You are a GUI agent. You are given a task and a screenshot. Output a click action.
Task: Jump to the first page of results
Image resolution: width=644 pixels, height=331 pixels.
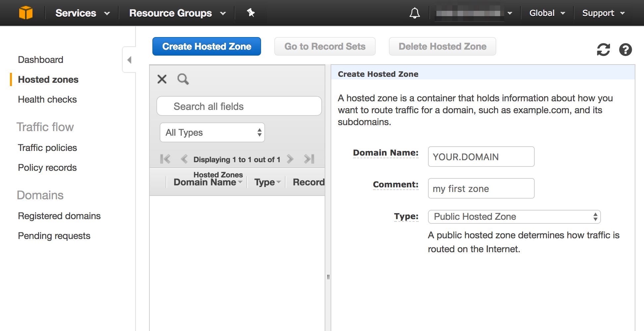point(165,159)
